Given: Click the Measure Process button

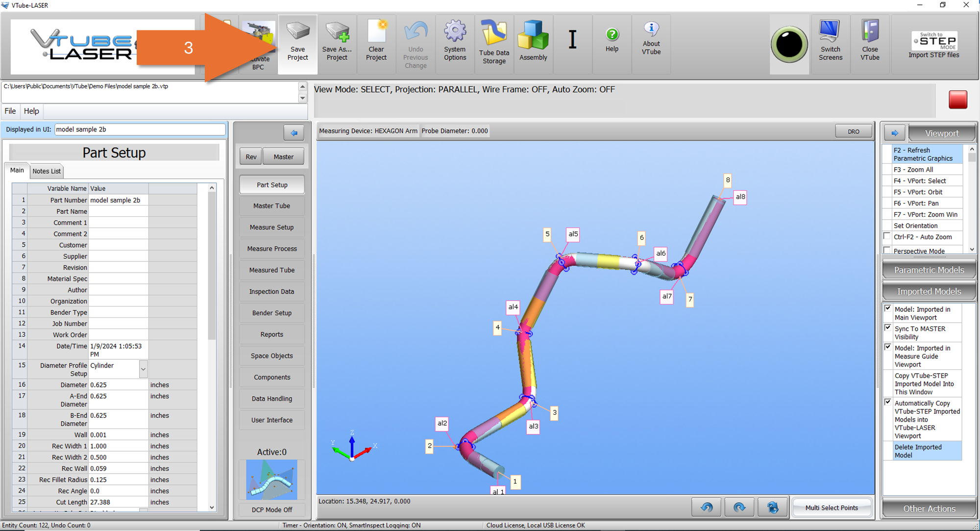Looking at the screenshot, I should pyautogui.click(x=272, y=249).
